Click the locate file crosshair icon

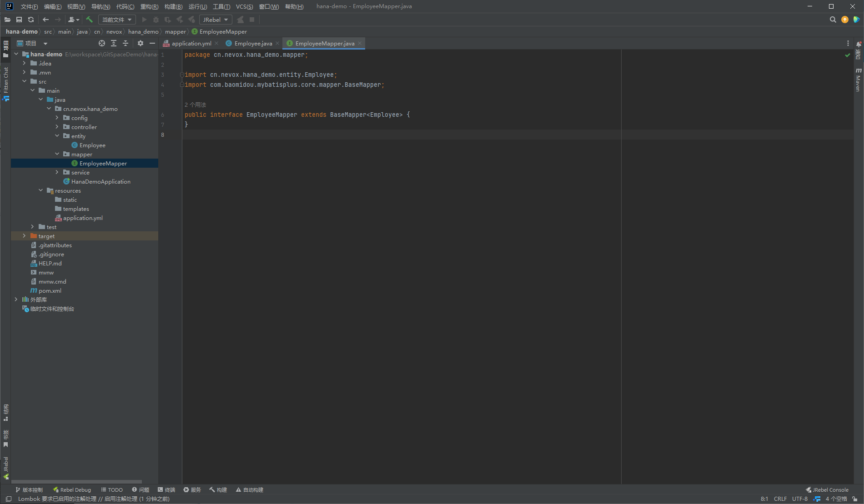pos(102,43)
